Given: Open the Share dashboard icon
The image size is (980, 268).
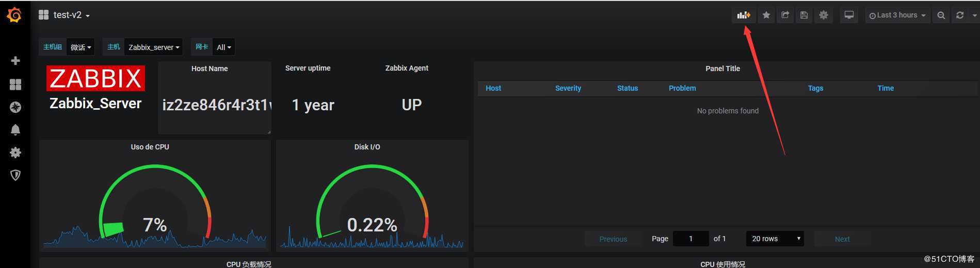Looking at the screenshot, I should point(785,15).
